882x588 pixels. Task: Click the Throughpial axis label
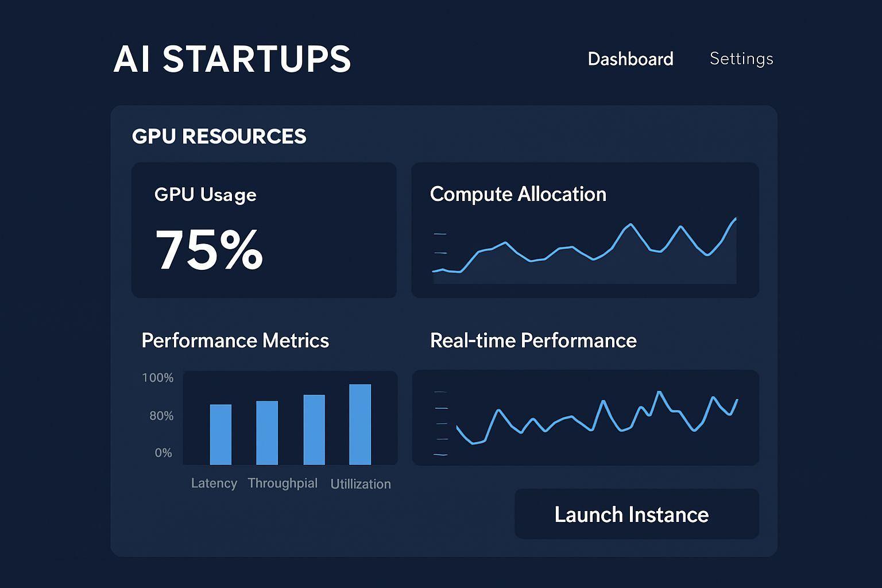pyautogui.click(x=283, y=483)
